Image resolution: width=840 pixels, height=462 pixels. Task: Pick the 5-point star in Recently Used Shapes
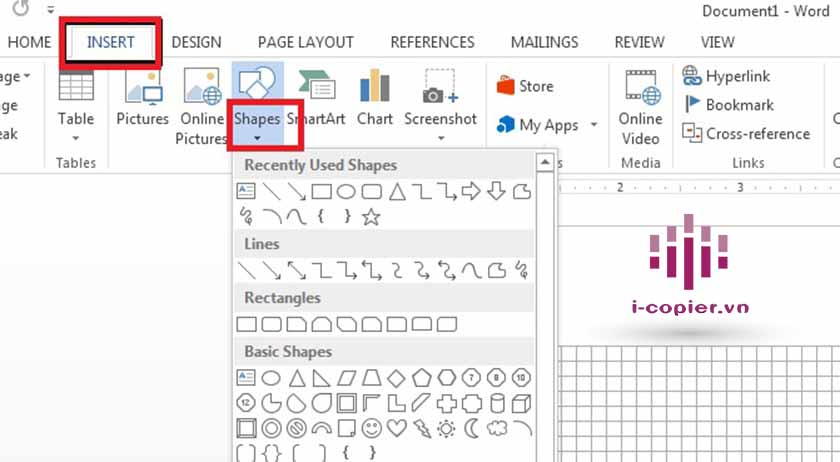371,217
